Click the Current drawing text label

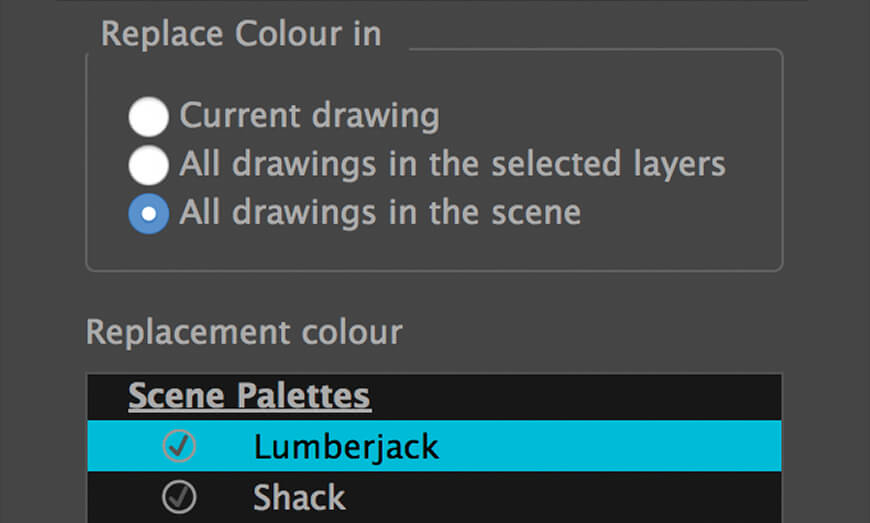click(x=310, y=116)
